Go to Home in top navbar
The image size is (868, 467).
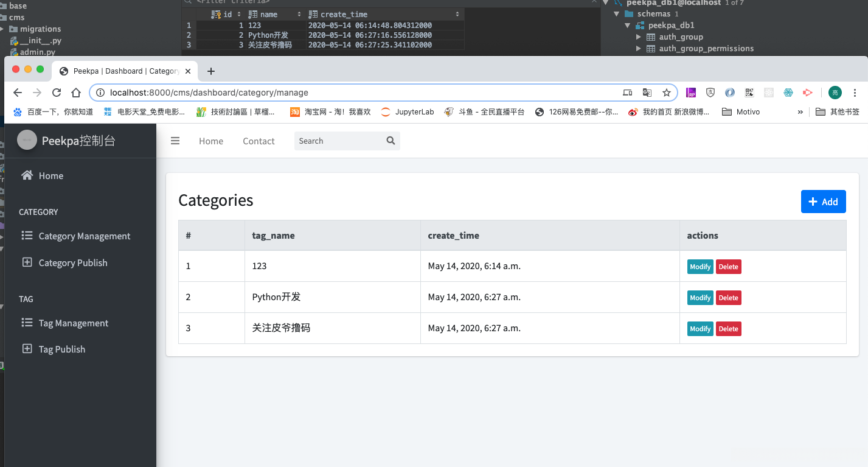point(211,141)
